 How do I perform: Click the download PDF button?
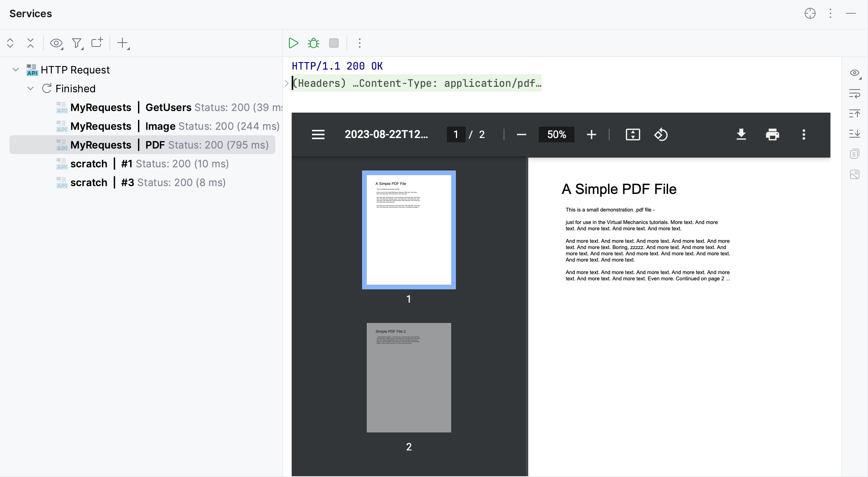[x=742, y=134]
